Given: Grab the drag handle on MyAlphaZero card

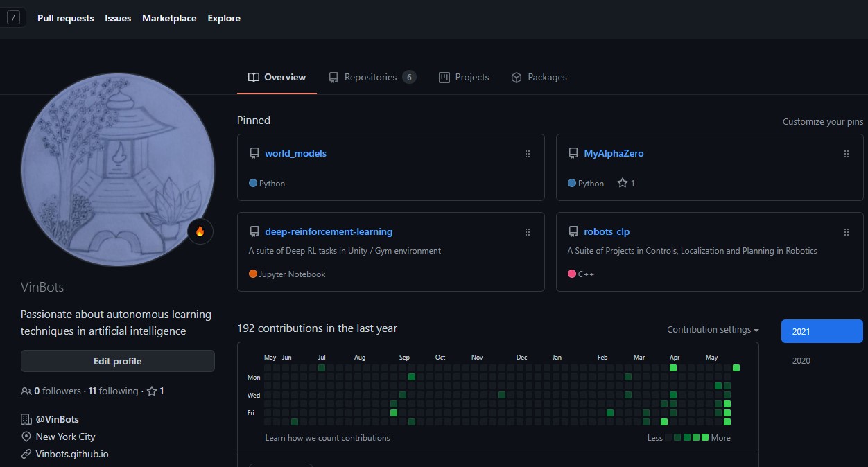Looking at the screenshot, I should pyautogui.click(x=847, y=155).
